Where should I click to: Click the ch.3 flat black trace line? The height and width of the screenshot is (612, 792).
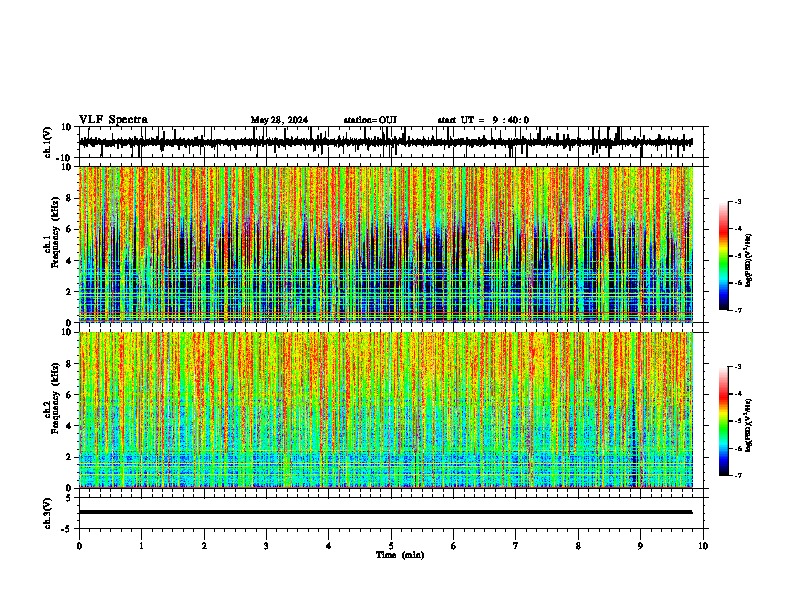coord(385,512)
